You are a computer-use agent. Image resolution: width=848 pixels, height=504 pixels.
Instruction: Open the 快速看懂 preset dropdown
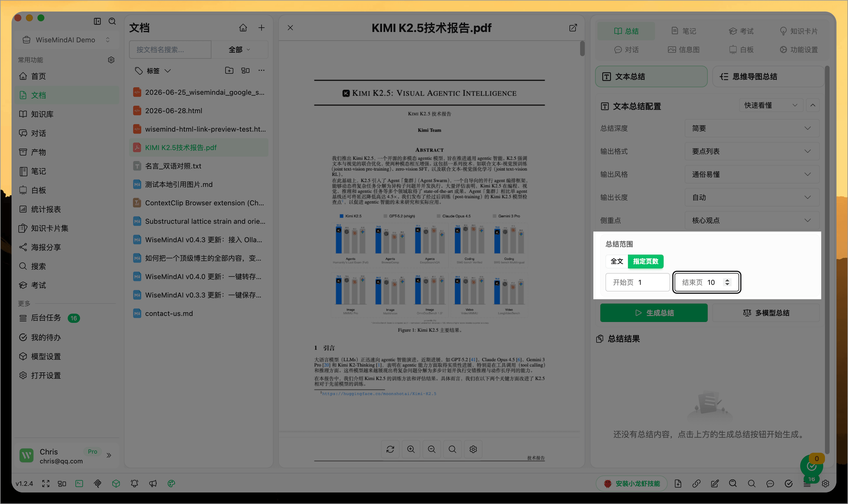click(771, 105)
